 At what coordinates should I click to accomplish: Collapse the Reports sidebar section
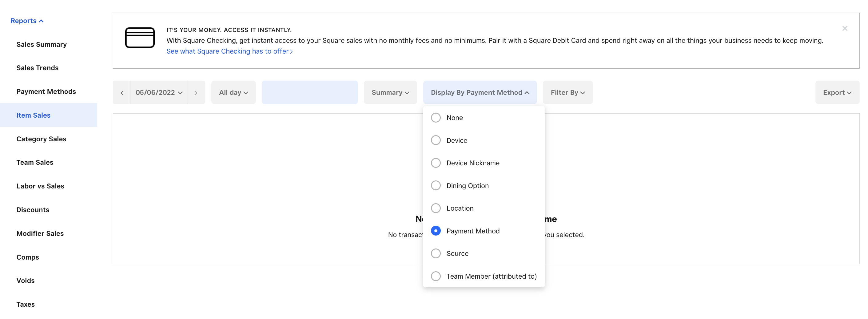(27, 21)
